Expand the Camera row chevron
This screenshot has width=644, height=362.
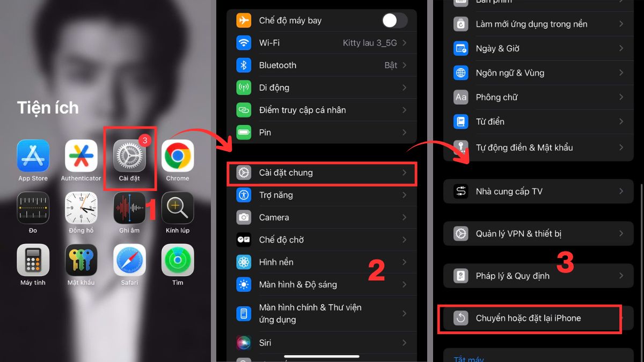pyautogui.click(x=405, y=217)
